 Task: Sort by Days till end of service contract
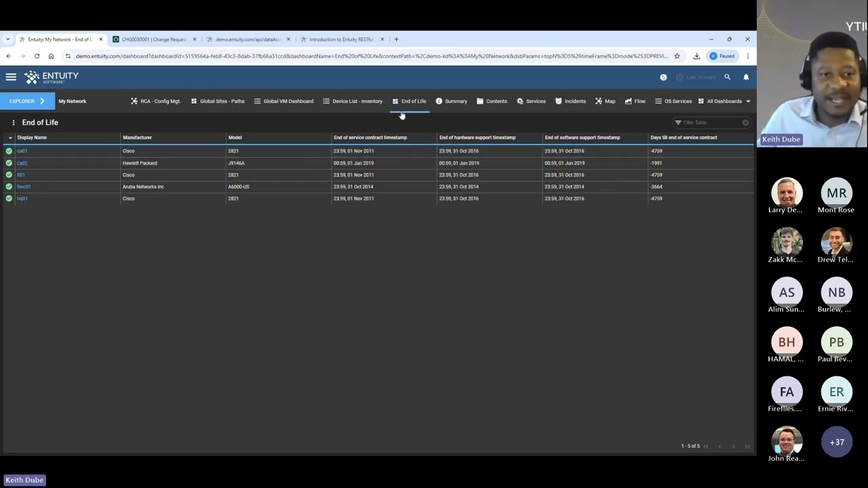click(x=684, y=138)
